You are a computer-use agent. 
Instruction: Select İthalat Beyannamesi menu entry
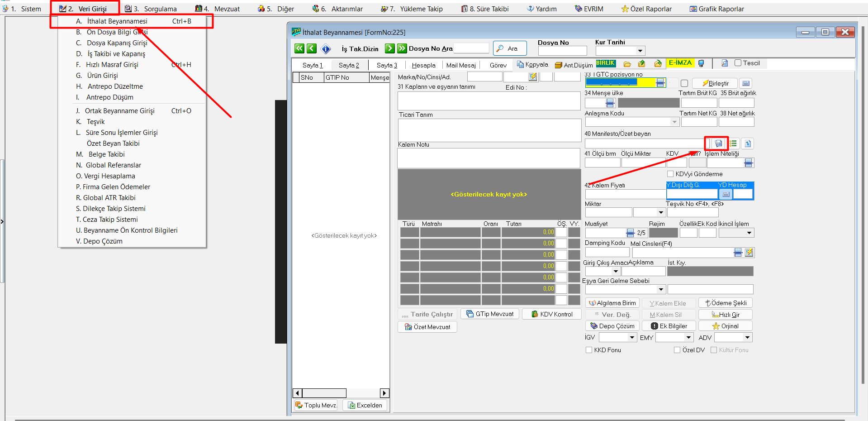(132, 21)
